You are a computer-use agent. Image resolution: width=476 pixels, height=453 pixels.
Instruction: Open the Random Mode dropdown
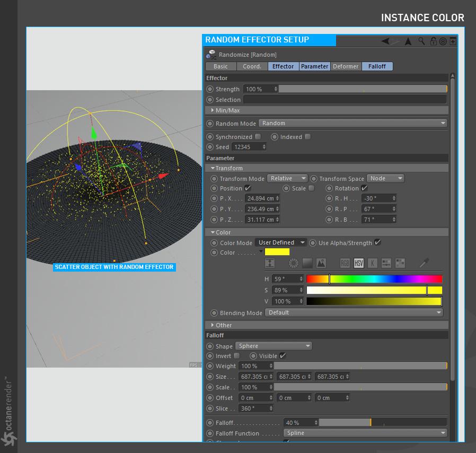tap(353, 123)
